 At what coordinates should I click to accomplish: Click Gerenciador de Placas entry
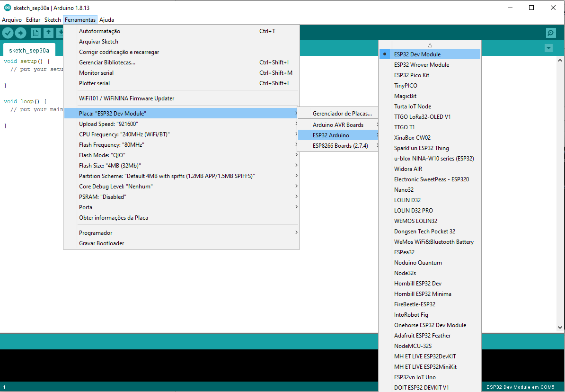click(x=342, y=114)
